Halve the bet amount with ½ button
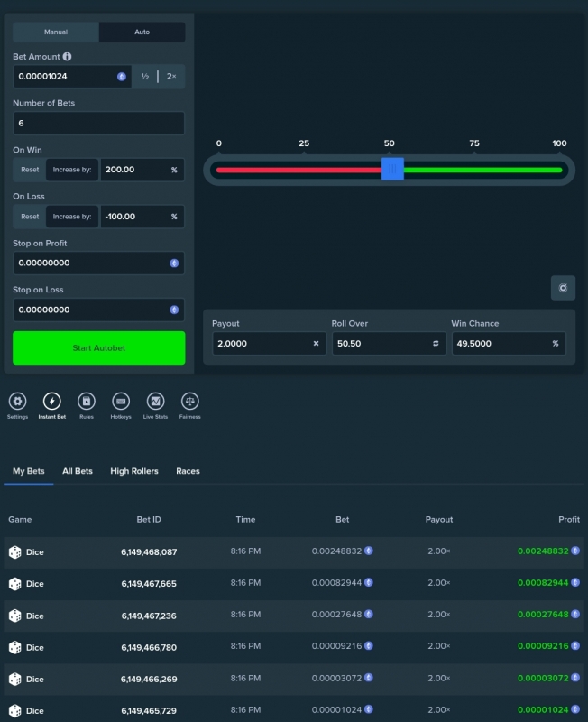 [x=145, y=77]
